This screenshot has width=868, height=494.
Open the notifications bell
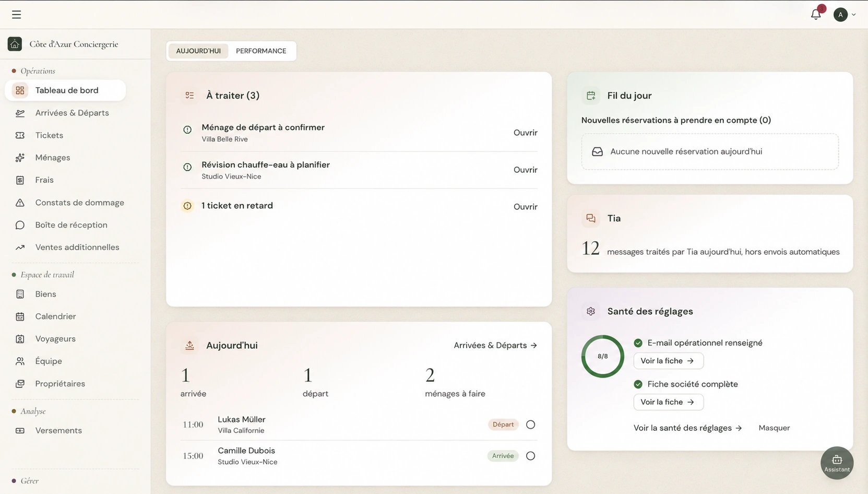816,14
